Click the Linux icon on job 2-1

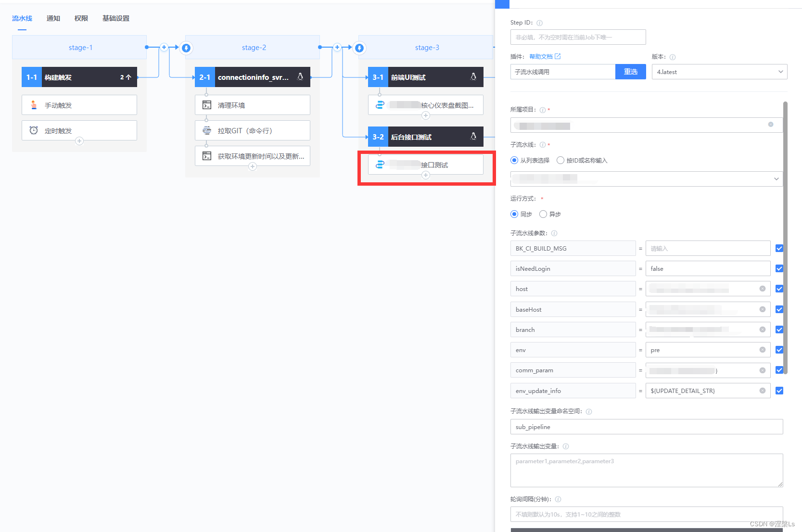point(300,76)
